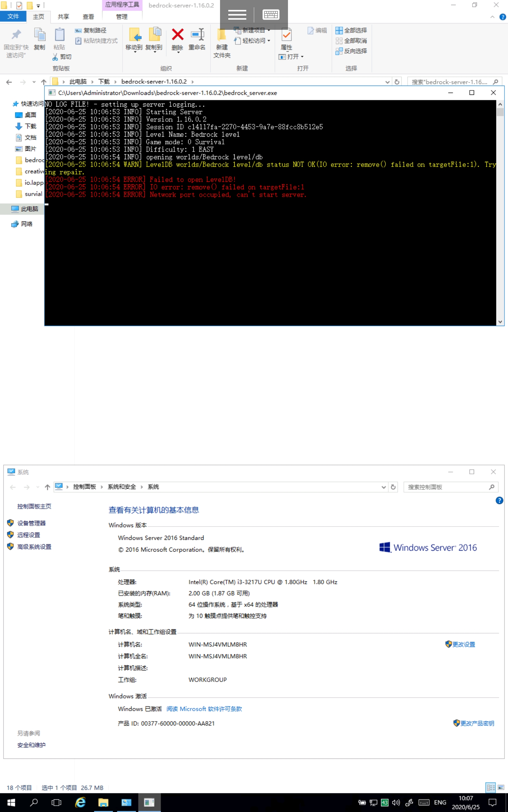Read the Microsoft 软件许可条款 link
This screenshot has height=812, width=508.
pos(204,709)
